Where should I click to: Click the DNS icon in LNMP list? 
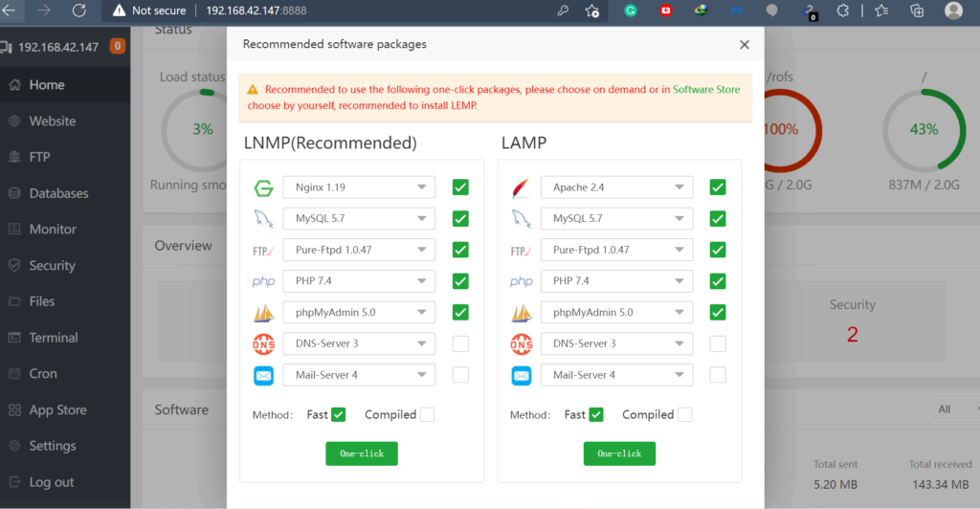[264, 344]
